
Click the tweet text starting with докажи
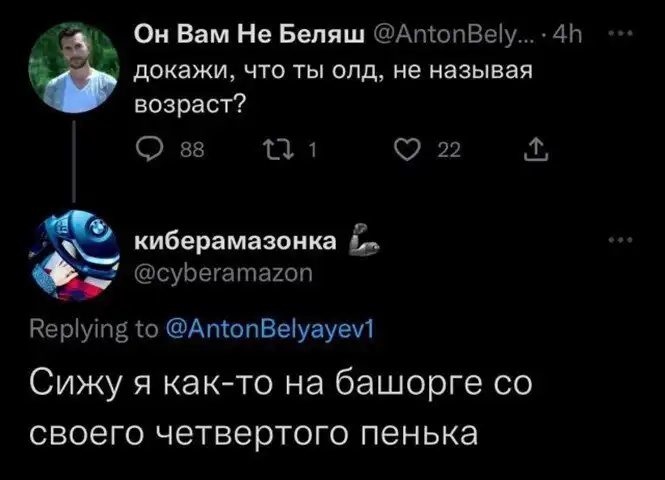tap(330, 89)
